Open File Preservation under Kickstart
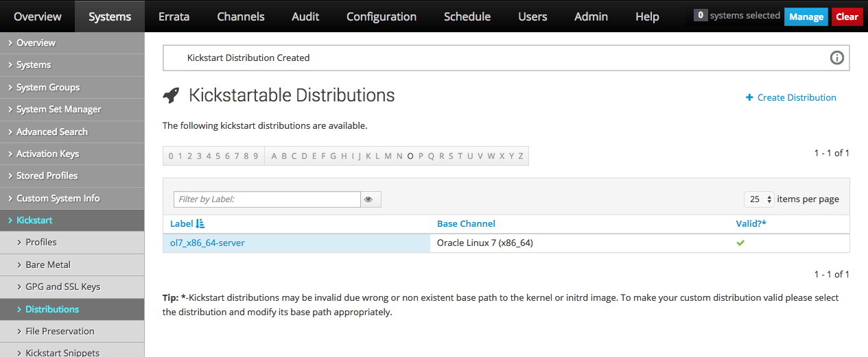868x357 pixels. click(x=72, y=331)
